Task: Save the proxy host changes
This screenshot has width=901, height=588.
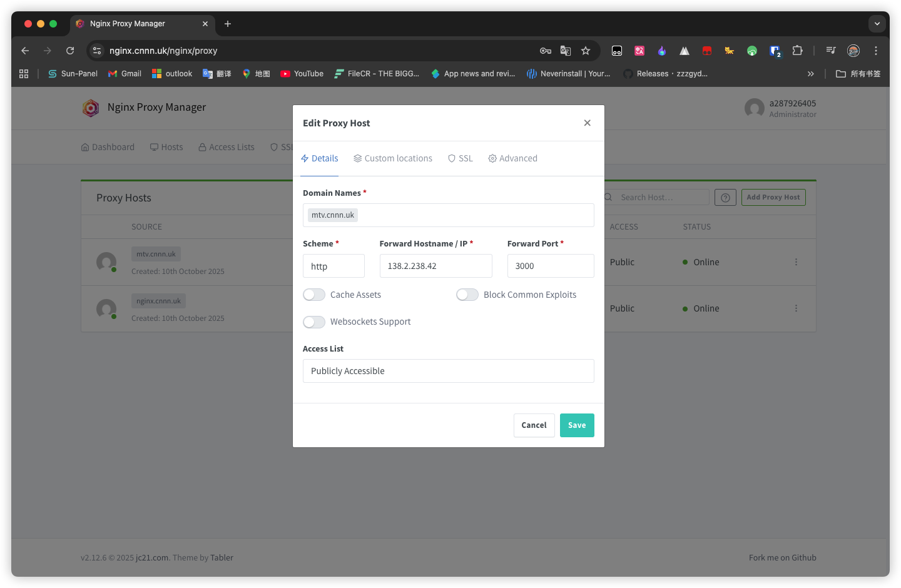Action: (577, 425)
